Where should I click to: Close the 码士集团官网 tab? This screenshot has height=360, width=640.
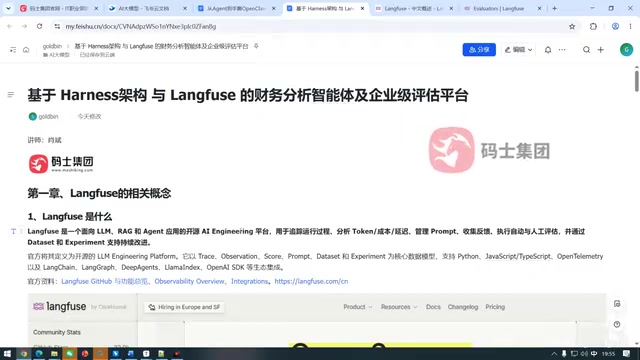96,8
